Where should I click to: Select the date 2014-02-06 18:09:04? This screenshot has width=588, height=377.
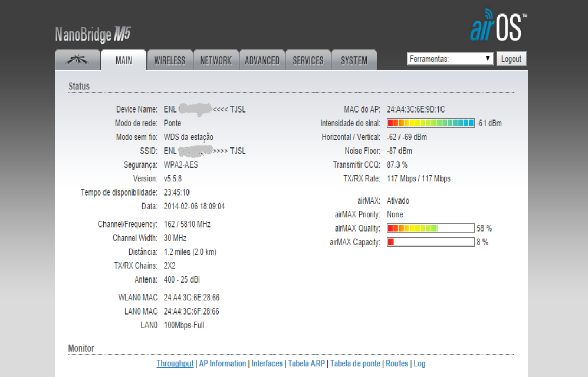tap(194, 206)
